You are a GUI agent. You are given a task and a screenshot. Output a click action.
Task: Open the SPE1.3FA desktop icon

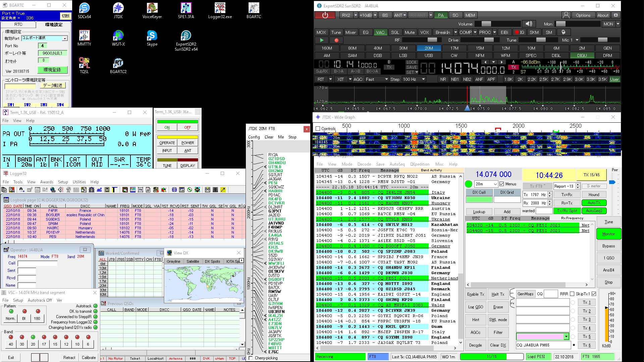(x=186, y=10)
